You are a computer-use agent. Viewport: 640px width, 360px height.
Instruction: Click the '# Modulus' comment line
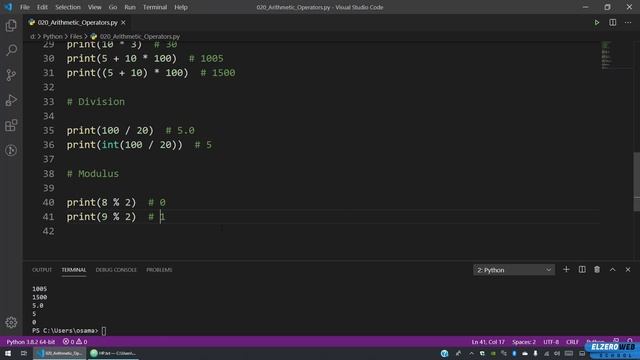click(93, 174)
